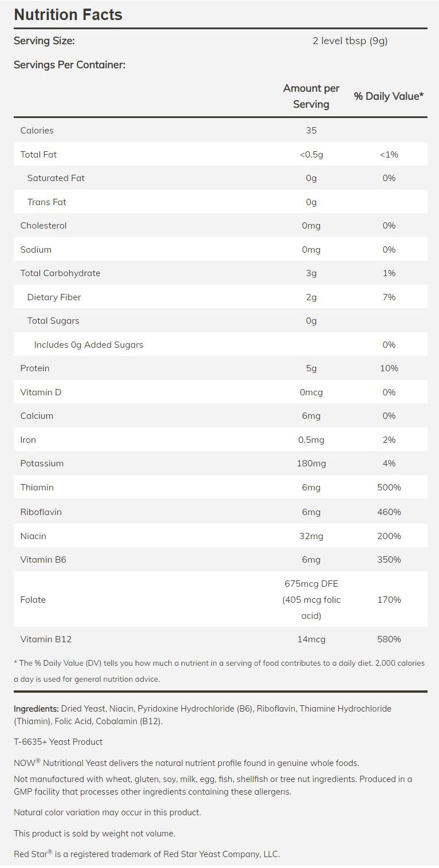Click the Includes 0g Added Sugars text
The width and height of the screenshot is (439, 868).
click(89, 344)
